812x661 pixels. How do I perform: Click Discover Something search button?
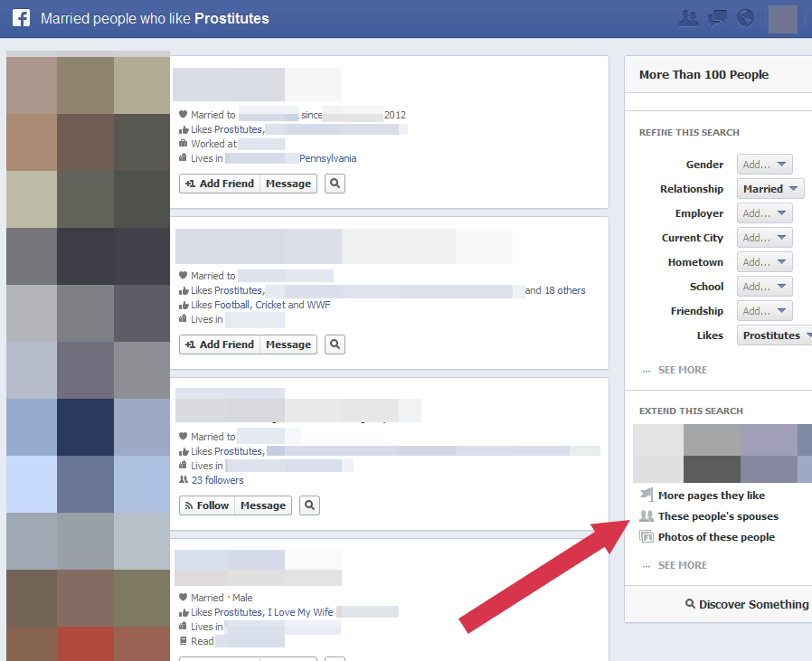tap(747, 604)
